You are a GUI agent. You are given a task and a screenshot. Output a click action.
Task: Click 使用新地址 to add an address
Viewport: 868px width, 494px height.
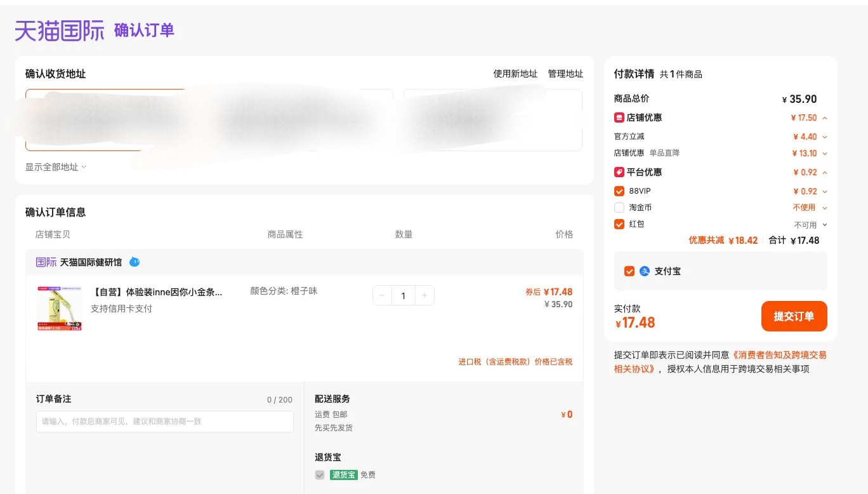[515, 74]
